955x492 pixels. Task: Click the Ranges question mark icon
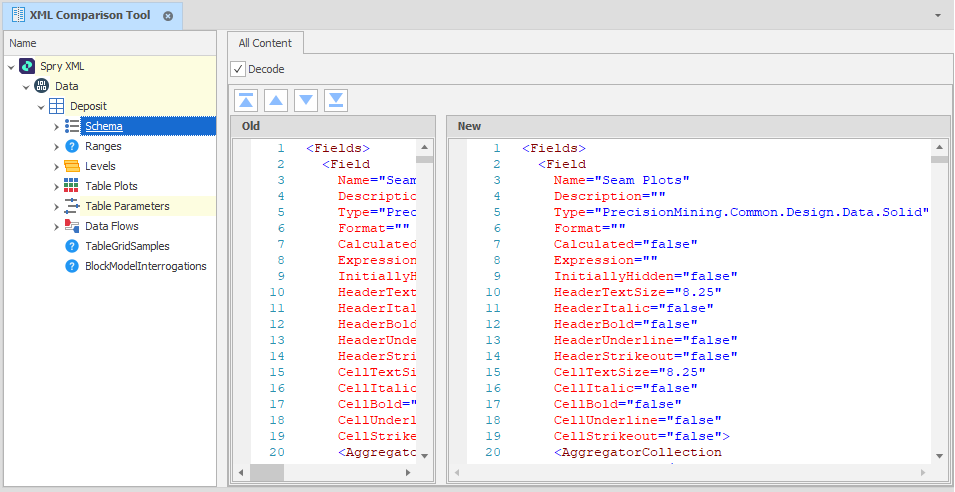pyautogui.click(x=72, y=146)
